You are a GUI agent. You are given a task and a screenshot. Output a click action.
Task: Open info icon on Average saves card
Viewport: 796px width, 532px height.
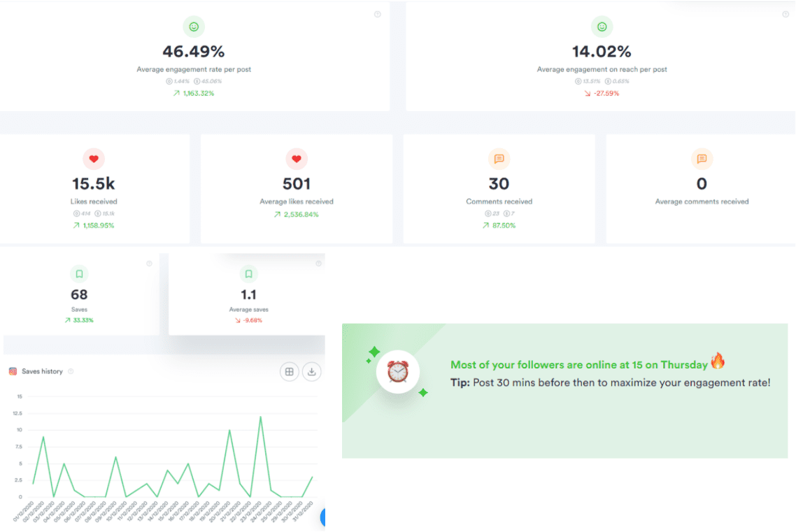(318, 264)
